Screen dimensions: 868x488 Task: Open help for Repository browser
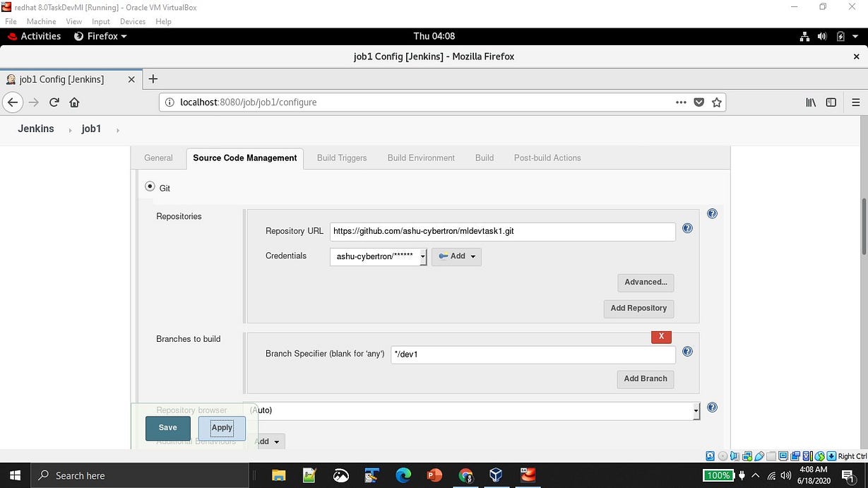pos(712,407)
